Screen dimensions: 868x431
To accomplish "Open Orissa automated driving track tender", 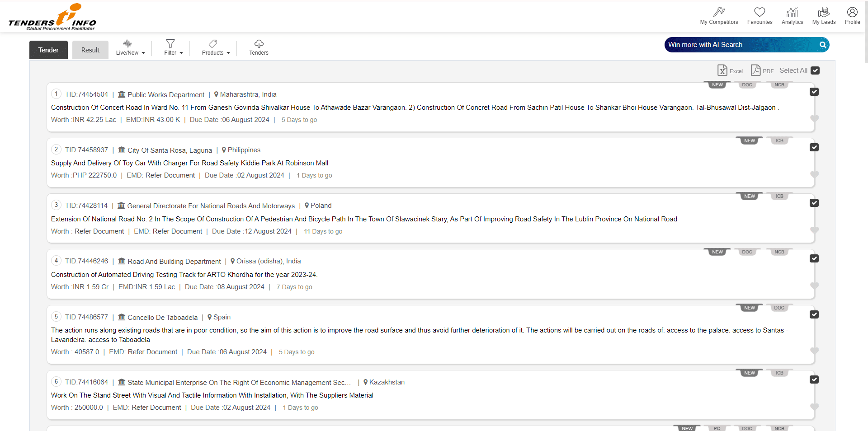I will [x=184, y=275].
